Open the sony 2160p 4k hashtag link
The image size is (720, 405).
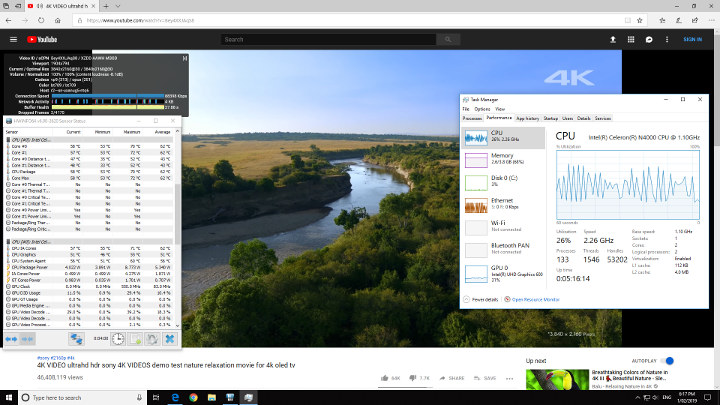pyautogui.click(x=56, y=358)
